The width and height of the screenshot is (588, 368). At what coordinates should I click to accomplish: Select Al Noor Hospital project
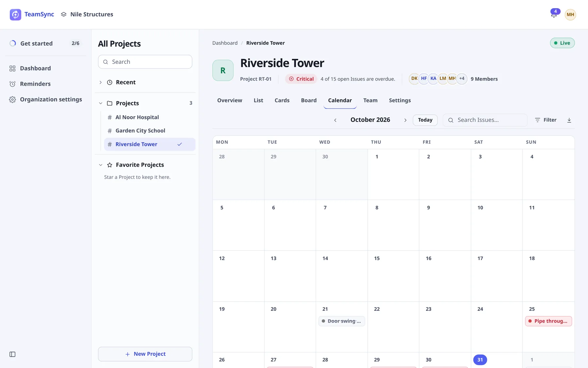(150, 117)
